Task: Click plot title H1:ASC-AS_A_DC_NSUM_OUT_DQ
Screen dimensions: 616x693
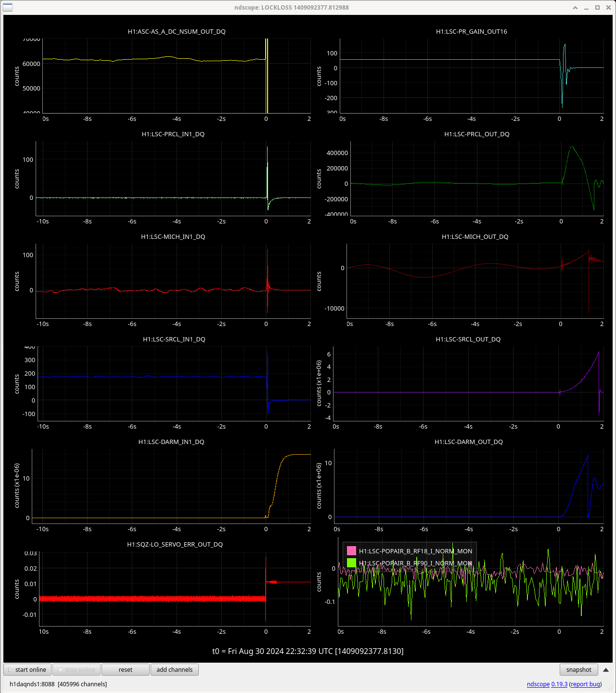Action: (177, 31)
